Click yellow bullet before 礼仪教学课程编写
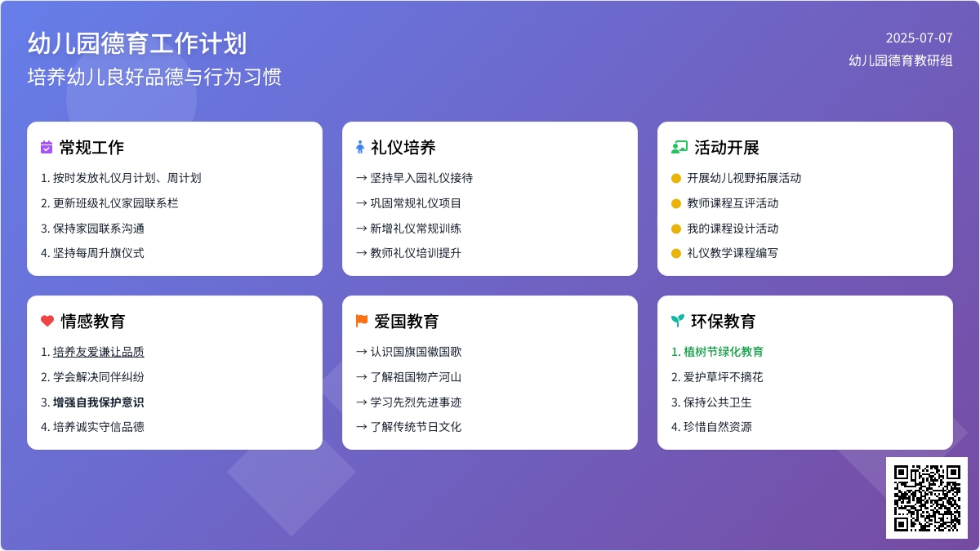This screenshot has width=980, height=551. tap(676, 253)
